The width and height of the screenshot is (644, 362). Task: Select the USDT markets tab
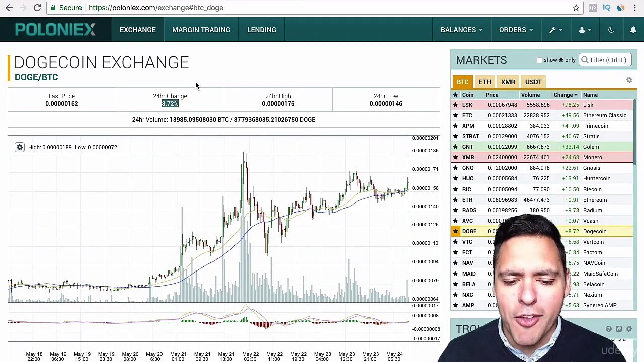tap(533, 82)
